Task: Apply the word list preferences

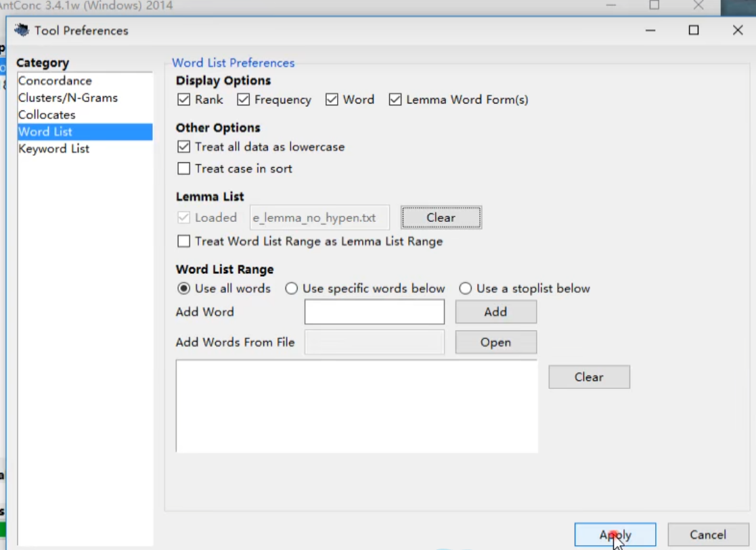Action: tap(615, 534)
